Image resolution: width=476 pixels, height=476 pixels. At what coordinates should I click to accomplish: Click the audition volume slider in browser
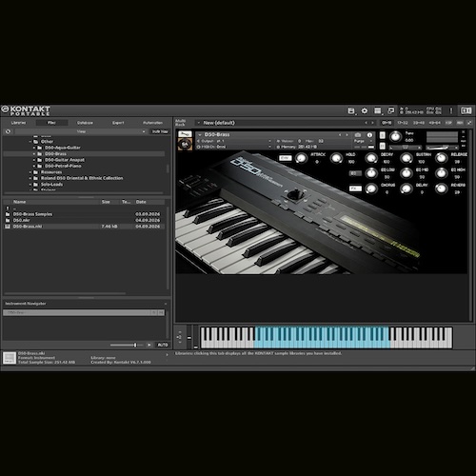[x=127, y=345]
